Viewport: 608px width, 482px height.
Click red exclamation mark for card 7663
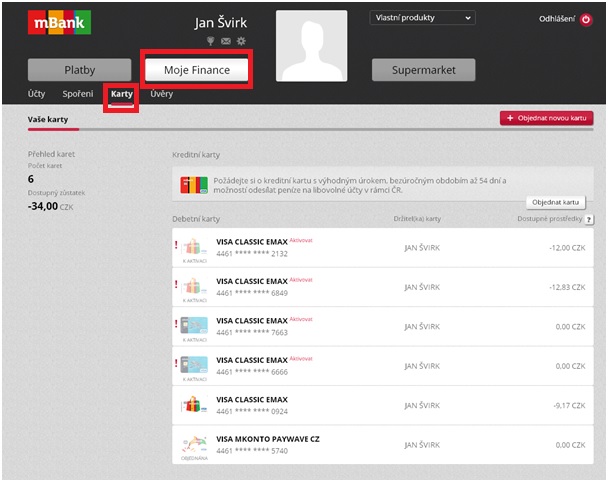pyautogui.click(x=176, y=323)
